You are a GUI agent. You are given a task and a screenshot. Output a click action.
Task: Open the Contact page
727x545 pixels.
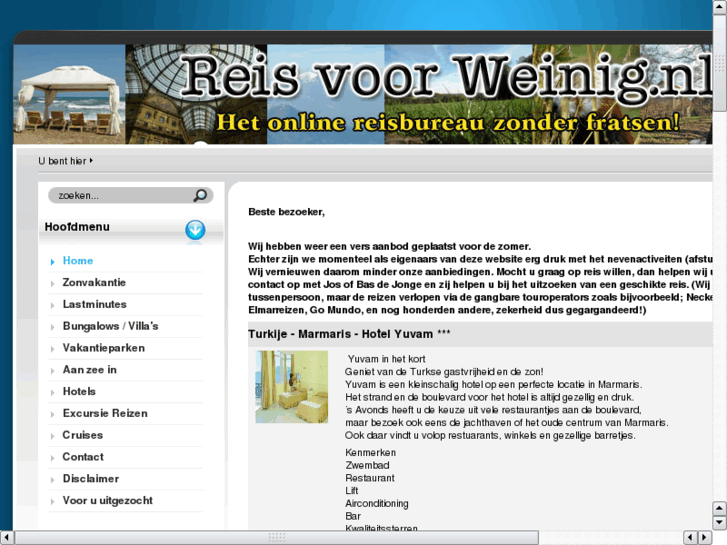point(83,457)
